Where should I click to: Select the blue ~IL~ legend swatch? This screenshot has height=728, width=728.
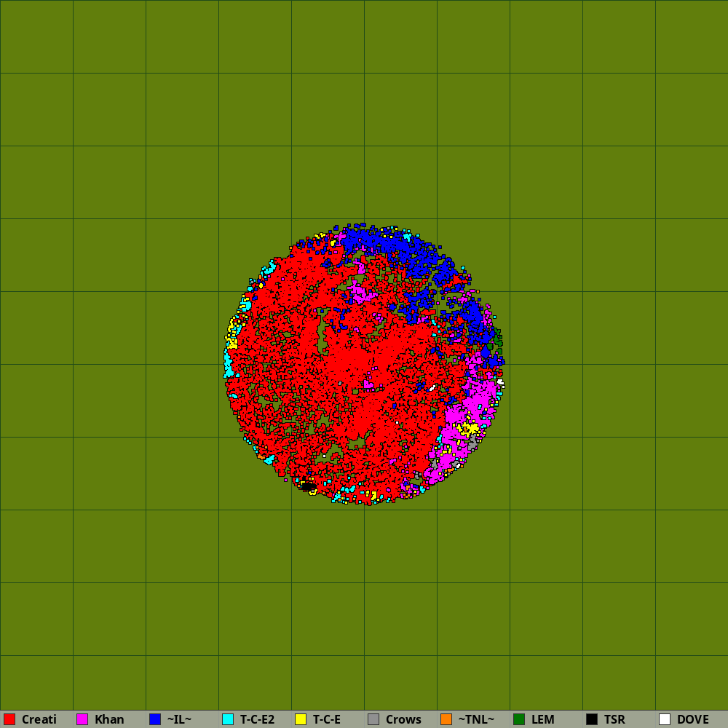155,719
